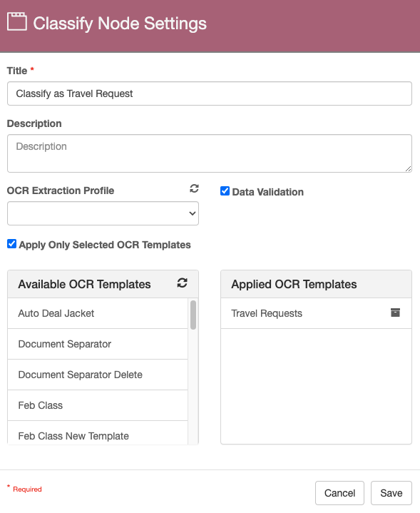Viewport: 420px width, 513px height.
Task: Select Auto Deal Jacket template
Action: pyautogui.click(x=98, y=313)
